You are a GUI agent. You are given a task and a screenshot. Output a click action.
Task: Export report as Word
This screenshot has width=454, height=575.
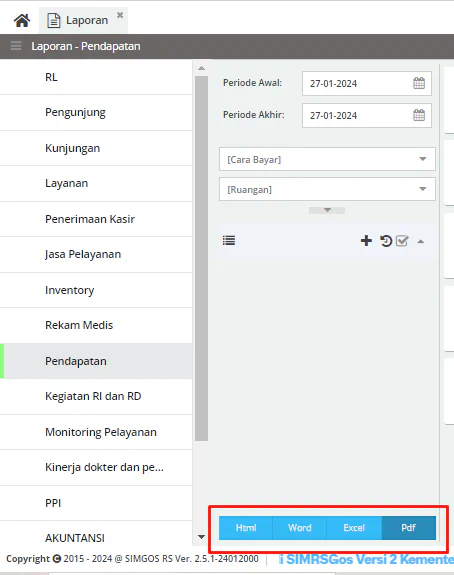pyautogui.click(x=300, y=528)
